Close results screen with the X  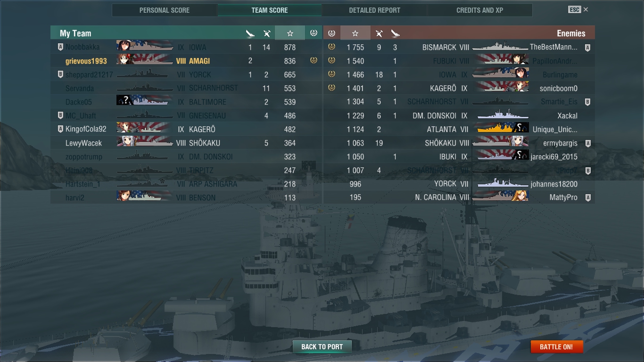[586, 9]
